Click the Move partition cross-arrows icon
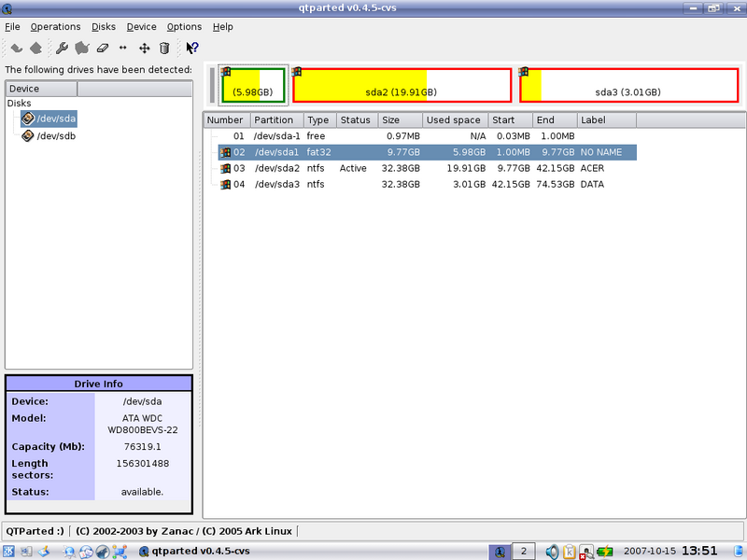Screen dimensions: 747x560 [144, 49]
